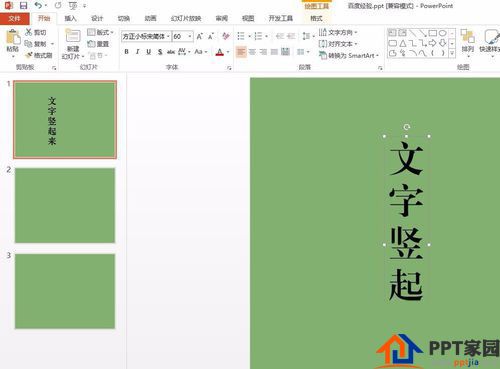Toggle Italic formatting
500x369 pixels.
point(137,52)
